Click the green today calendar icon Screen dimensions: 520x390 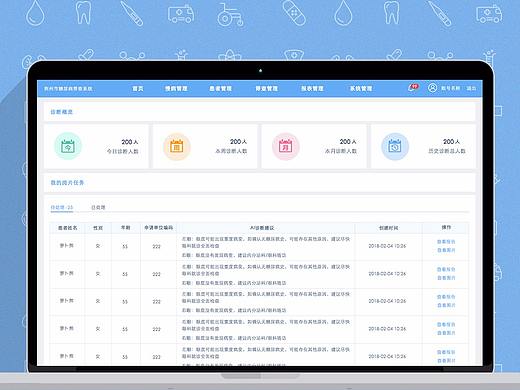pos(68,146)
